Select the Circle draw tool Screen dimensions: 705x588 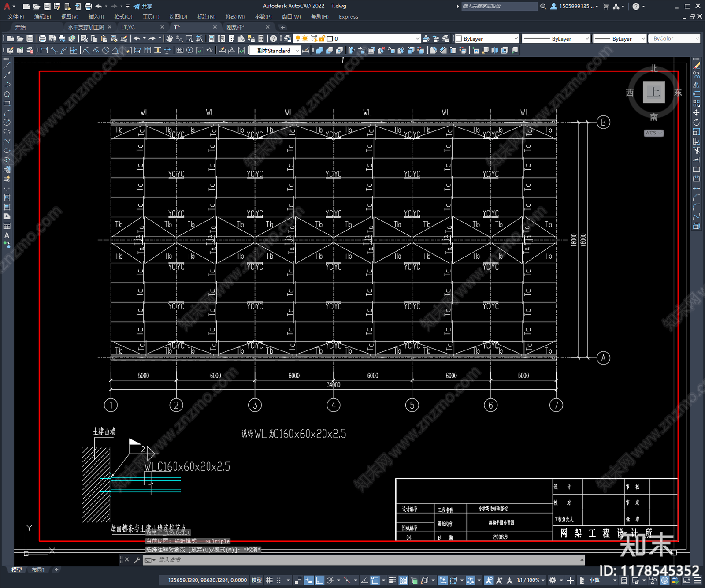(7, 122)
